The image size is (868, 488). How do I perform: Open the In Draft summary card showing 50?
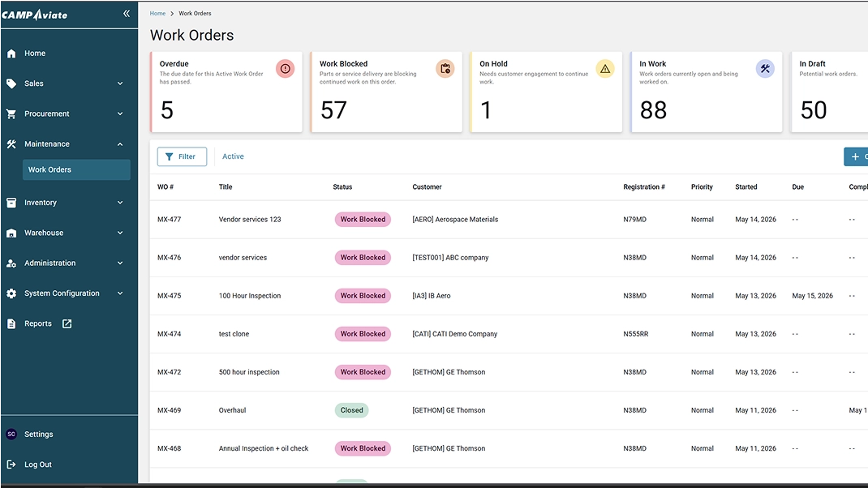[830, 92]
